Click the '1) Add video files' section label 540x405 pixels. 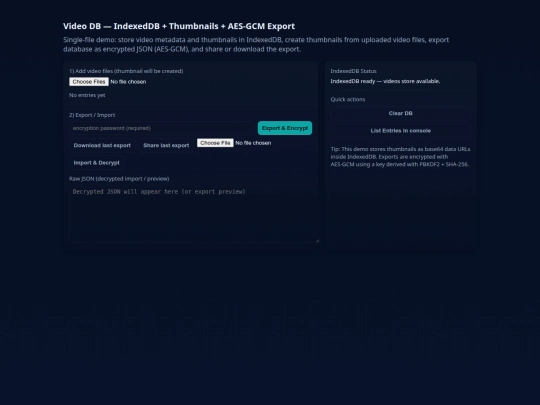pyautogui.click(x=126, y=71)
